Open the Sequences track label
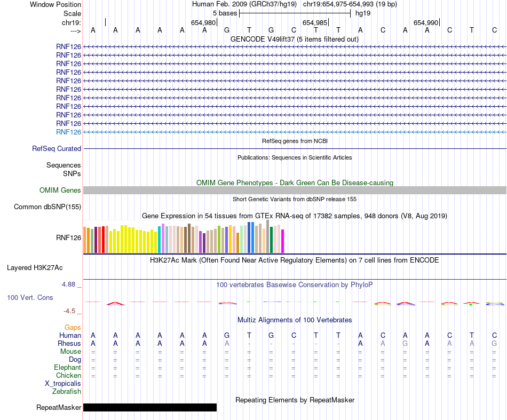 point(64,165)
